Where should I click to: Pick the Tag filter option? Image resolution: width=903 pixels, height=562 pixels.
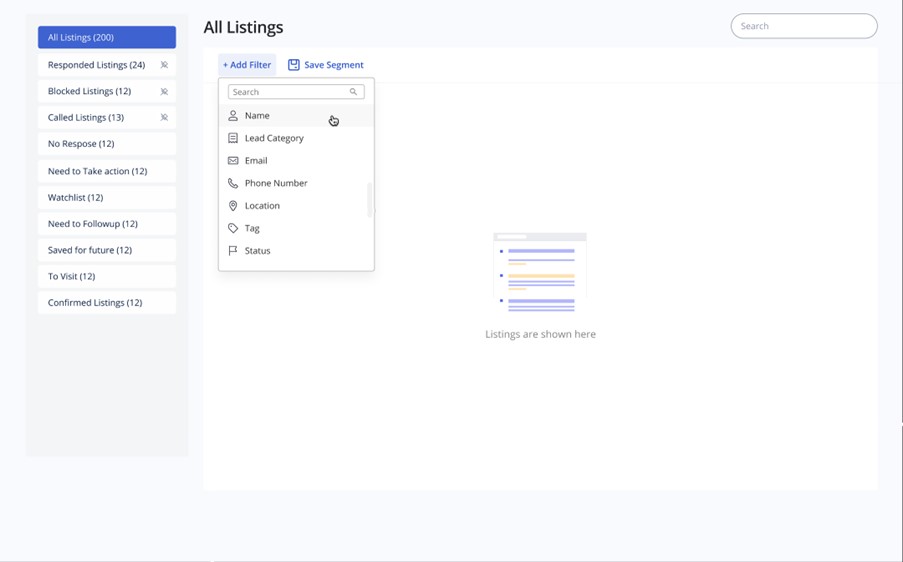pyautogui.click(x=252, y=228)
